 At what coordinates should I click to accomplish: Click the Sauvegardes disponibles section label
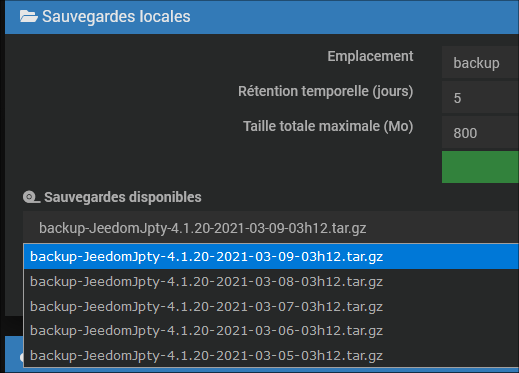point(123,197)
